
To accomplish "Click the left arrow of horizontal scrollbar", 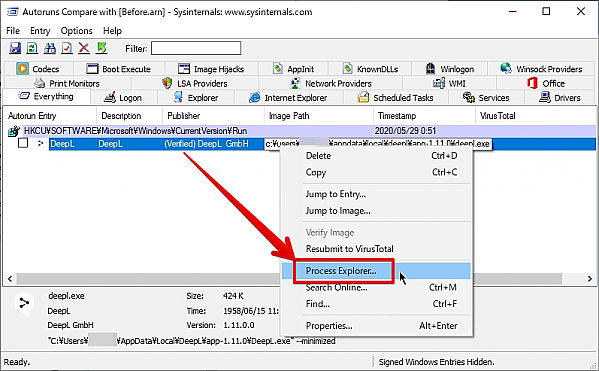I will 10,279.
